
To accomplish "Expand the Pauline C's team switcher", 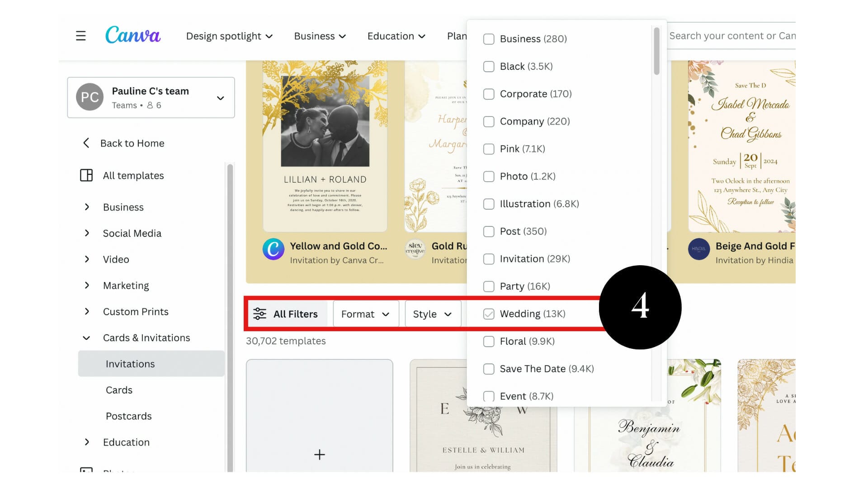I will (x=220, y=97).
